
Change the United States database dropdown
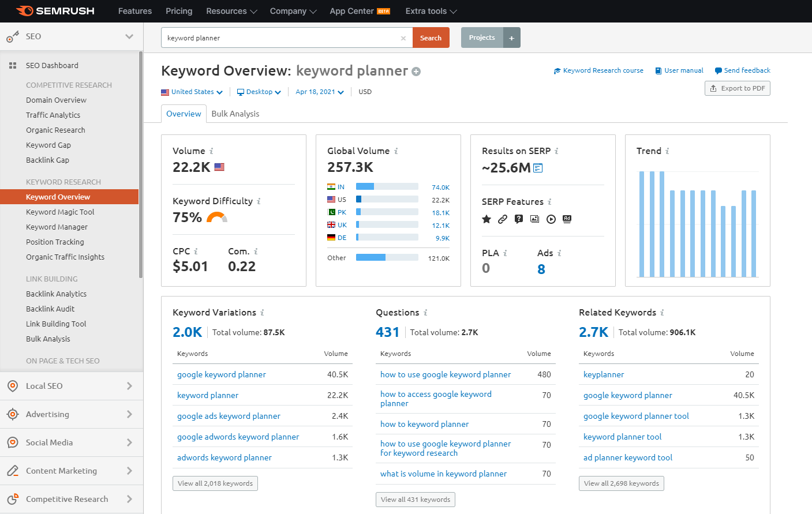click(x=192, y=92)
